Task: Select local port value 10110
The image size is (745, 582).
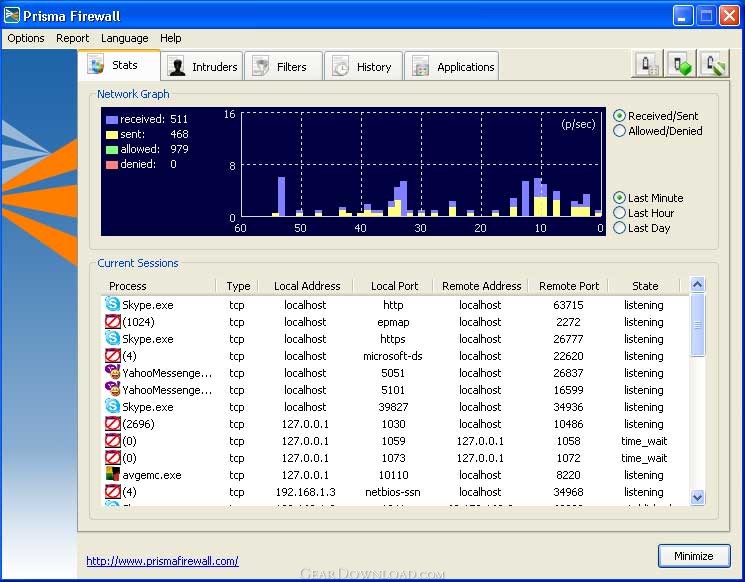Action: pos(393,475)
